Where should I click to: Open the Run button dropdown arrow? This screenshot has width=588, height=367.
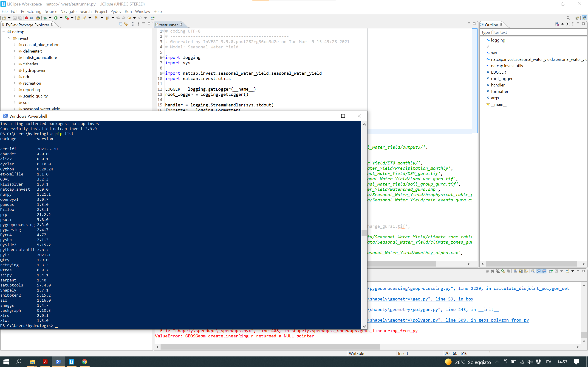click(62, 18)
